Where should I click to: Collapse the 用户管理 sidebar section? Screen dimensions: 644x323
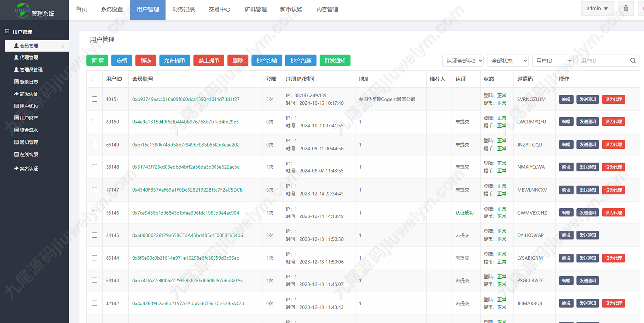point(7,31)
